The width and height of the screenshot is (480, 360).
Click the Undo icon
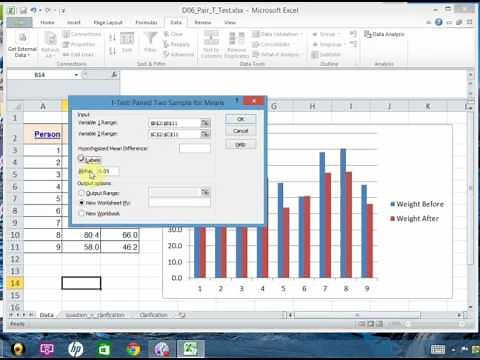(x=34, y=11)
